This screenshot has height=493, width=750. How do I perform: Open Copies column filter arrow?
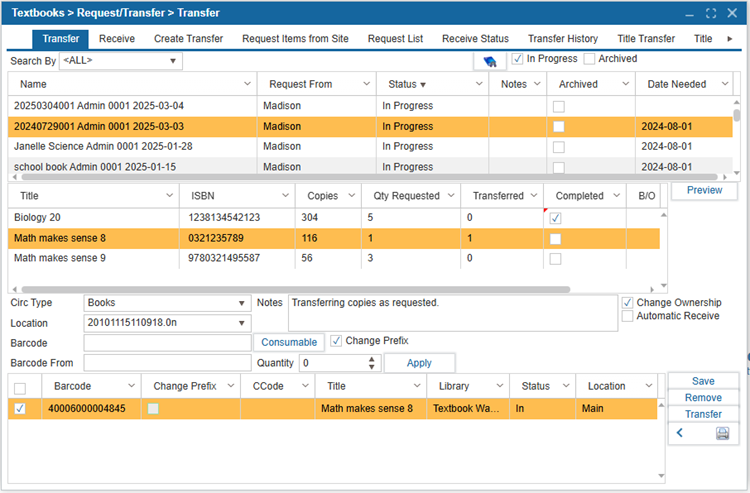(x=352, y=196)
